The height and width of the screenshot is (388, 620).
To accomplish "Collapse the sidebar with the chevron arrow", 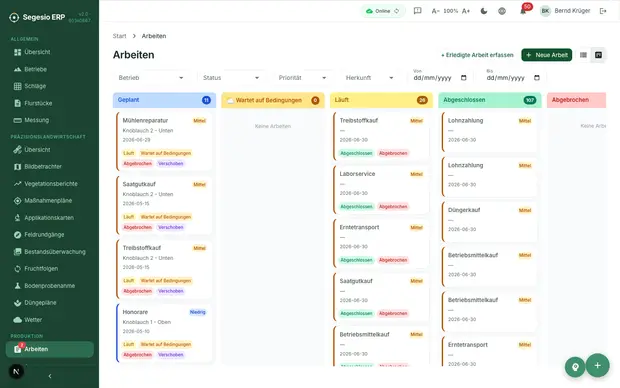I will 50,376.
